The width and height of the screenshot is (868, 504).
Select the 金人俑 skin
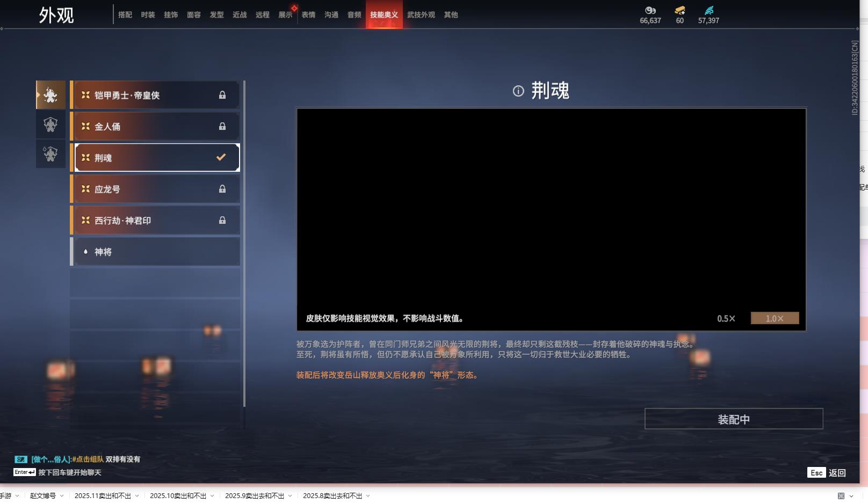[x=155, y=126]
